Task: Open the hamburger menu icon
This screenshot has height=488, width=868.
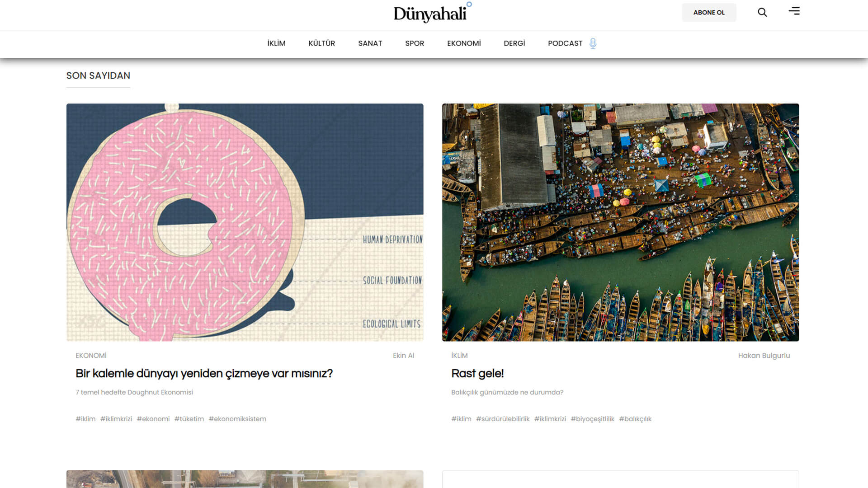Action: 794,11
